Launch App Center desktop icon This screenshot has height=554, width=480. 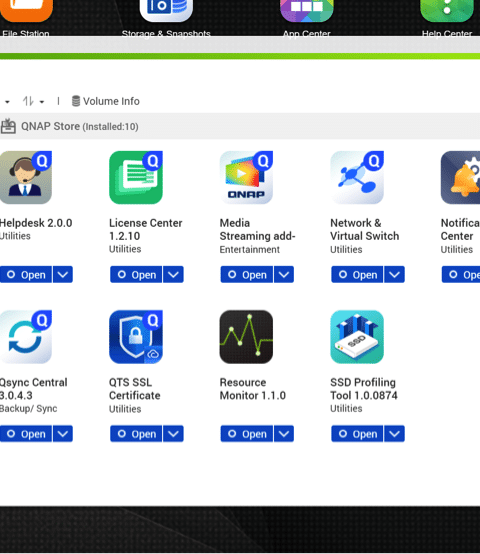[x=307, y=11]
